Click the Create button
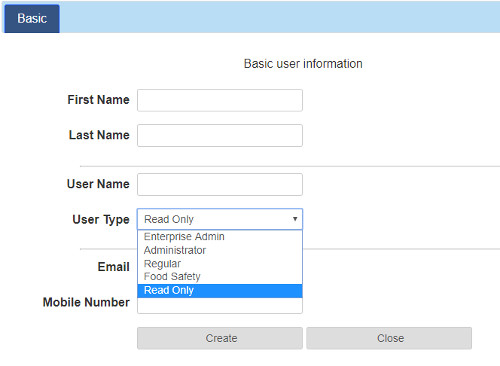 [220, 338]
